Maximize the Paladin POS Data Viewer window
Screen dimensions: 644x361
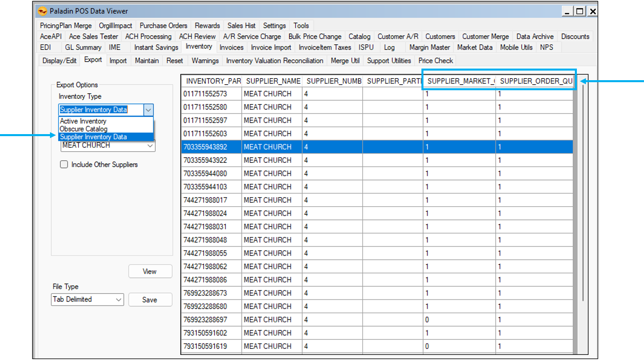(580, 11)
